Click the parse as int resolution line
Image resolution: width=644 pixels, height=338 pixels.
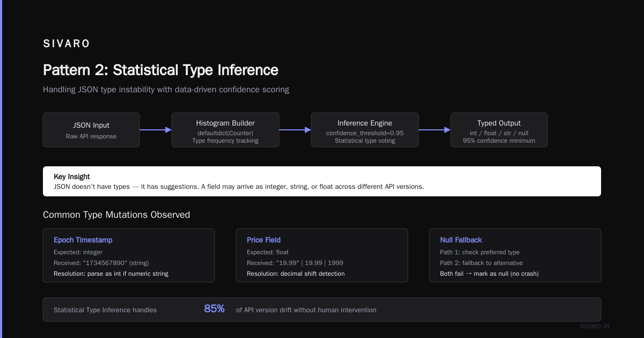point(111,274)
